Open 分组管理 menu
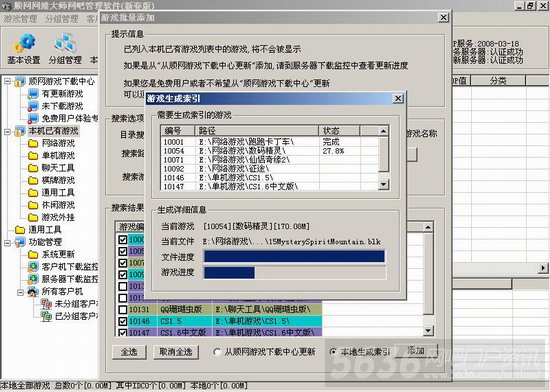This screenshot has height=392, width=550. pos(61,19)
